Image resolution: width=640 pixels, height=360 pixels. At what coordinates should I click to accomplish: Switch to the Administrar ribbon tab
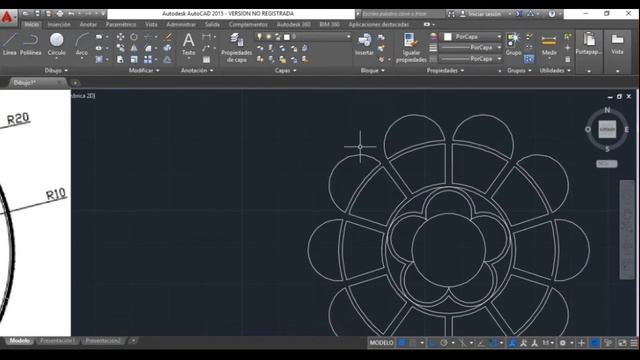pyautogui.click(x=181, y=24)
